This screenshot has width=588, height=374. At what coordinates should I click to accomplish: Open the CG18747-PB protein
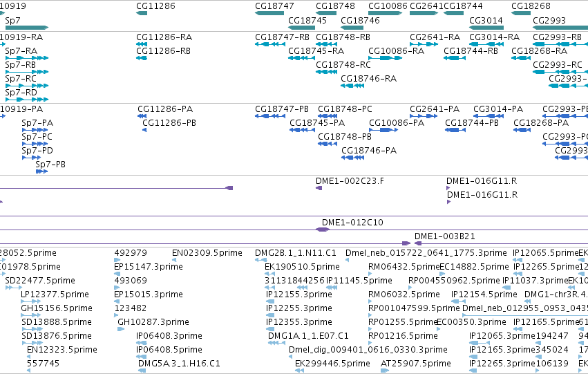pyautogui.click(x=282, y=109)
